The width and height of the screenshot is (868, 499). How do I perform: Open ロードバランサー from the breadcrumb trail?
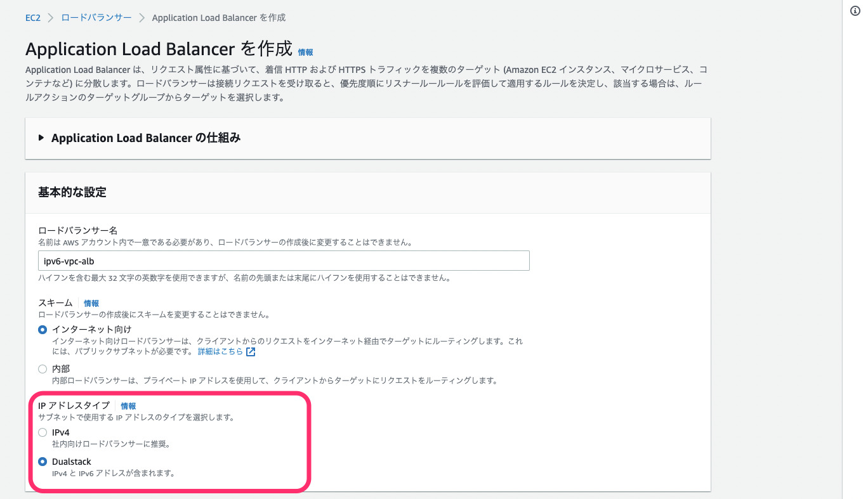[x=95, y=18]
